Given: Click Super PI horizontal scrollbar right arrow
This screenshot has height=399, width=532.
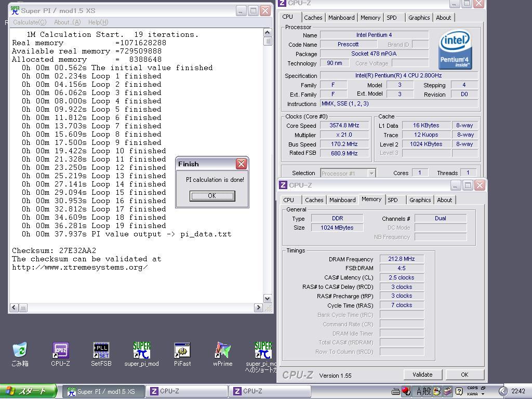Looking at the screenshot, I should tap(258, 308).
